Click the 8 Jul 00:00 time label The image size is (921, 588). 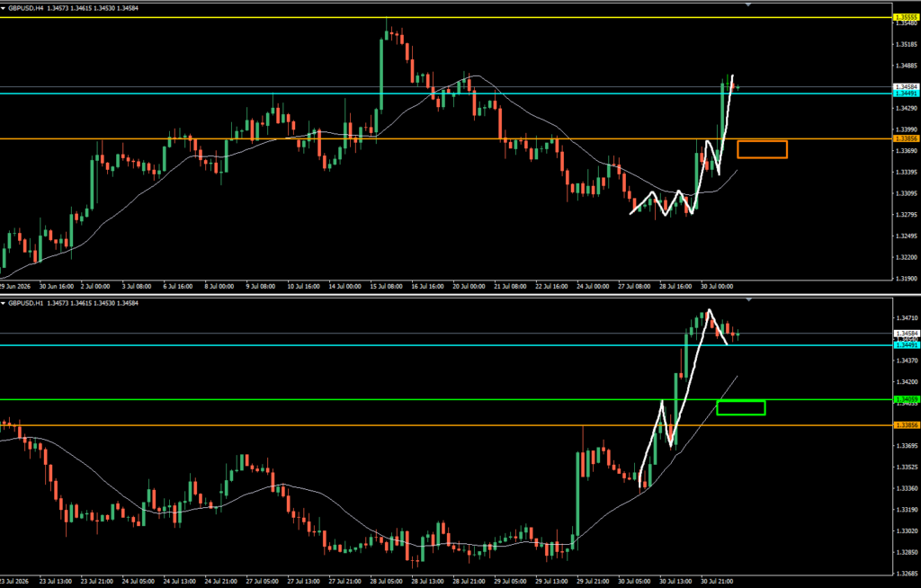pyautogui.click(x=219, y=287)
